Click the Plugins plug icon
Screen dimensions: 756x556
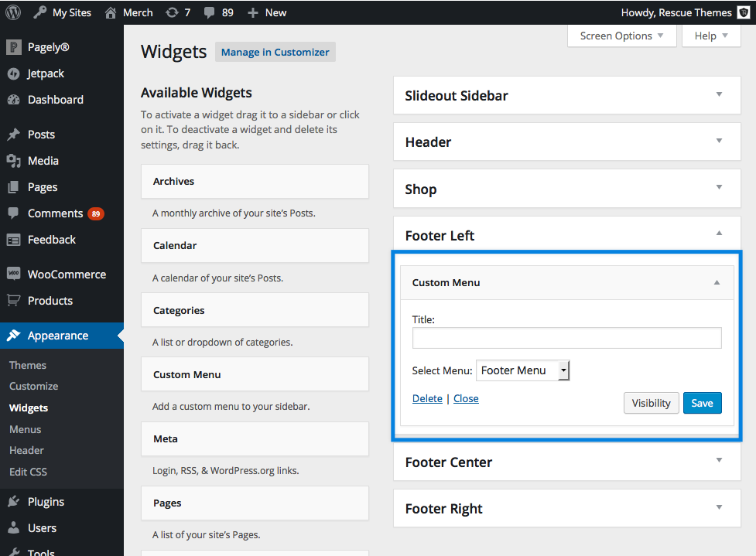pyautogui.click(x=13, y=502)
